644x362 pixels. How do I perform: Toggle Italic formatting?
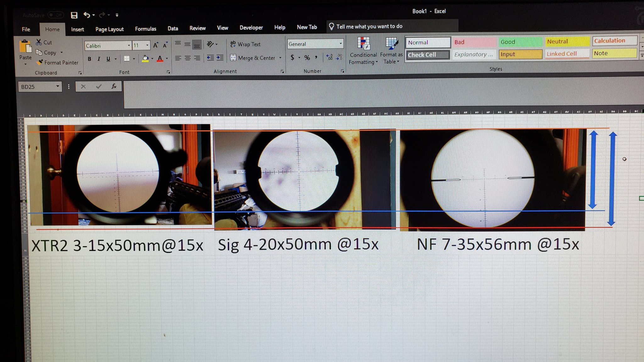(99, 59)
